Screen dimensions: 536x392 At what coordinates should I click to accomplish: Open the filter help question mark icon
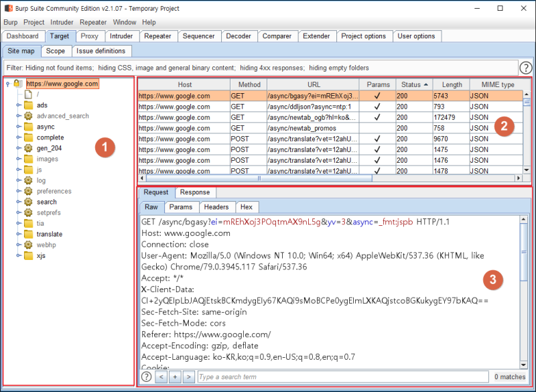(x=525, y=68)
